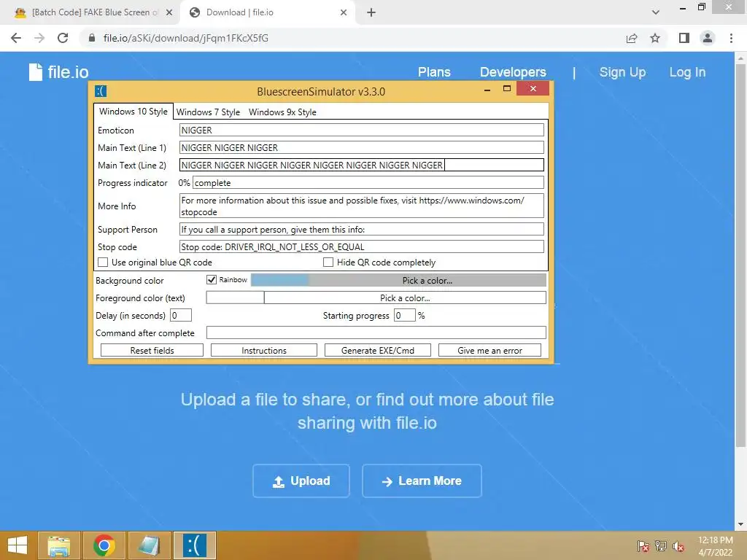The height and width of the screenshot is (560, 747).
Task: Click Sign Up on file.io
Action: coord(622,72)
